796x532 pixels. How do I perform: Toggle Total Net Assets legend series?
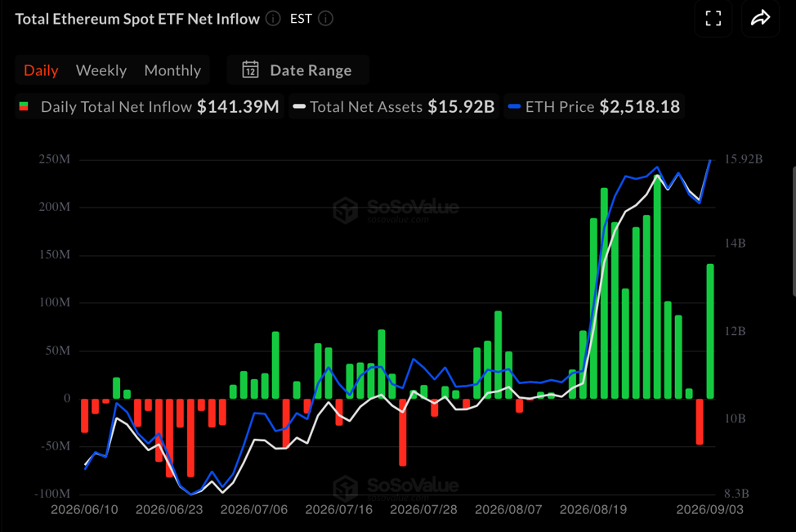click(x=394, y=106)
